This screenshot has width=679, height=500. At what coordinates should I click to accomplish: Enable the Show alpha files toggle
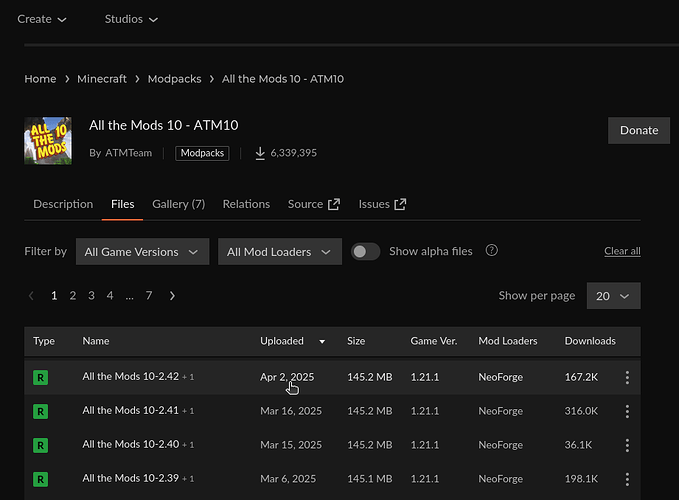(x=365, y=251)
